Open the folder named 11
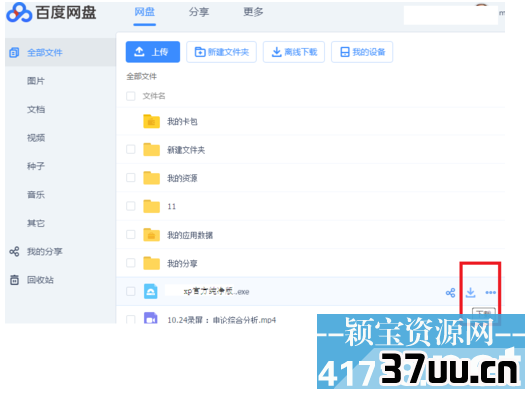530x394 pixels. coord(172,207)
